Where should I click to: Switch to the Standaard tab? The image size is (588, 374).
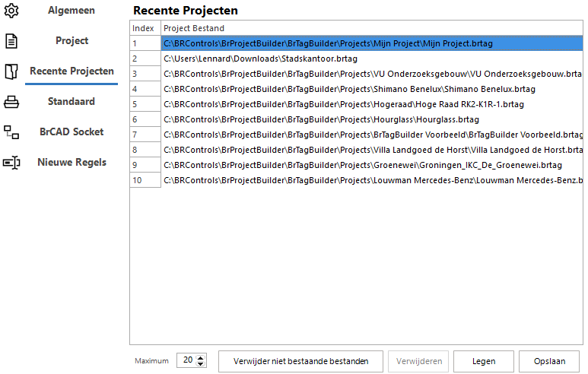pyautogui.click(x=72, y=101)
